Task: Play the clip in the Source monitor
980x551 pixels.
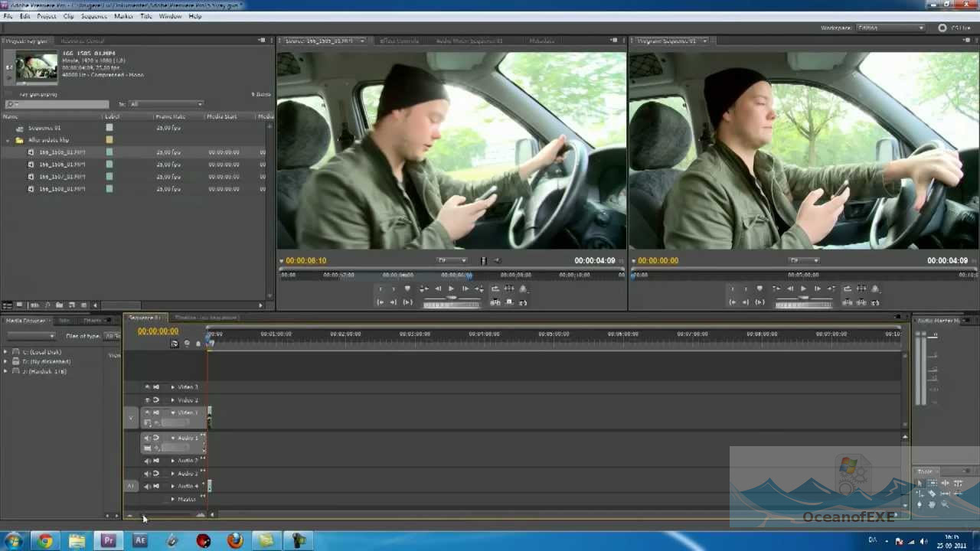Action: pos(450,289)
